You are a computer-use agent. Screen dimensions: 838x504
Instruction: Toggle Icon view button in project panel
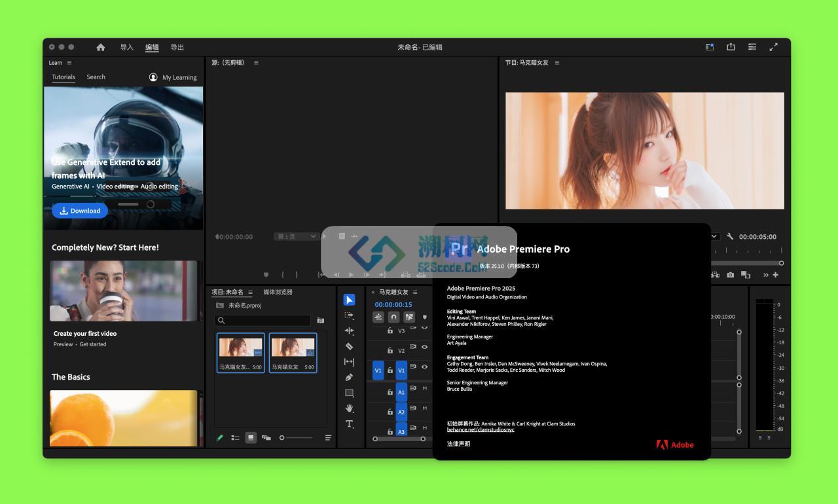[251, 438]
